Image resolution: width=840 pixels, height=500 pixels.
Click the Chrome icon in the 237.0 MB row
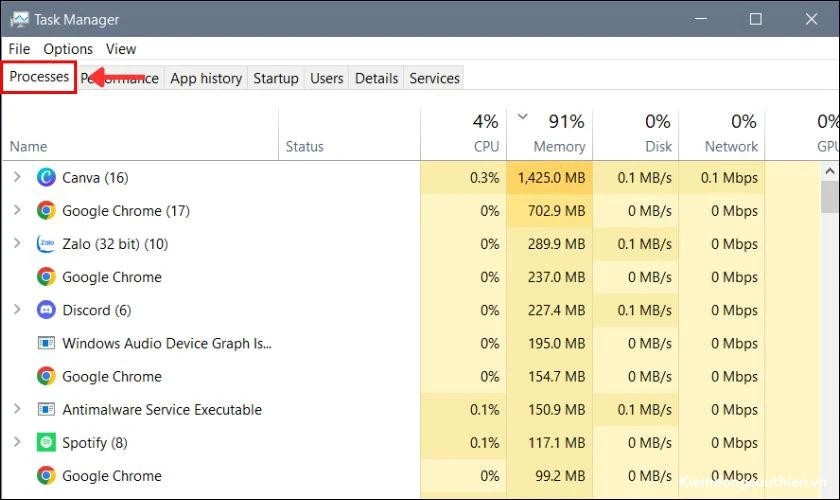point(46,277)
